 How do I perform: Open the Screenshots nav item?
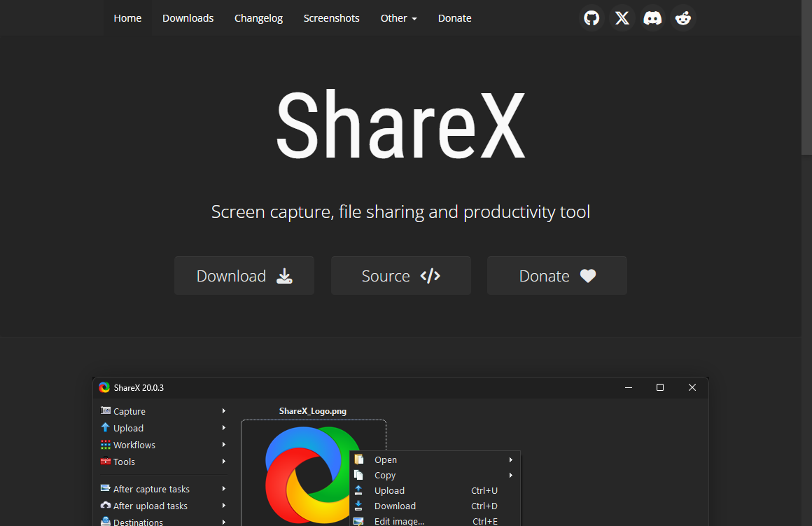point(331,18)
